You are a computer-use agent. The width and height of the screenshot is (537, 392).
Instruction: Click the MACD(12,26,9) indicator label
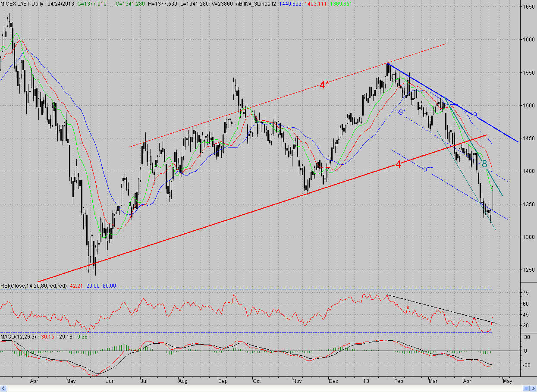pos(18,336)
